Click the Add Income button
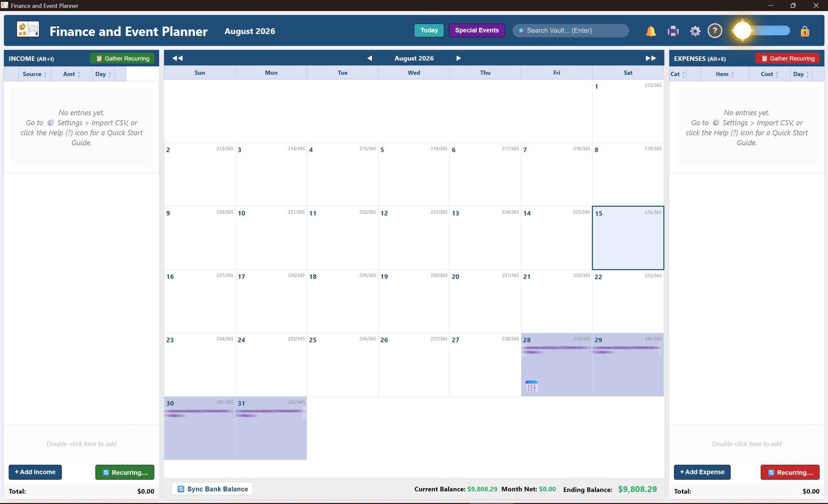The width and height of the screenshot is (828, 504). pyautogui.click(x=35, y=472)
